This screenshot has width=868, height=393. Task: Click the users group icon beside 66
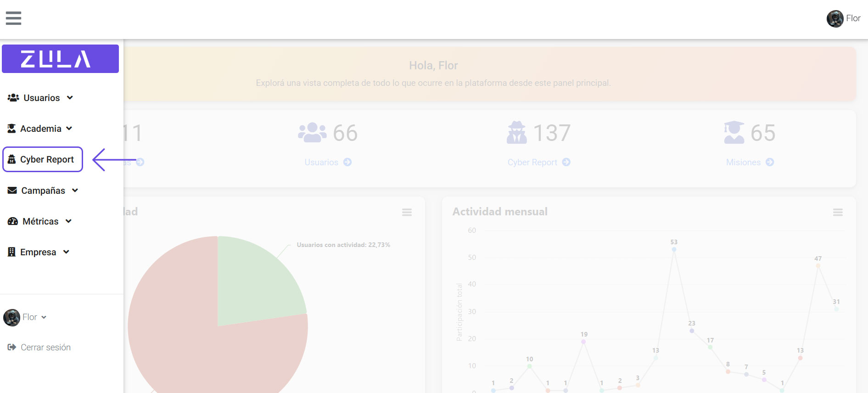[312, 133]
